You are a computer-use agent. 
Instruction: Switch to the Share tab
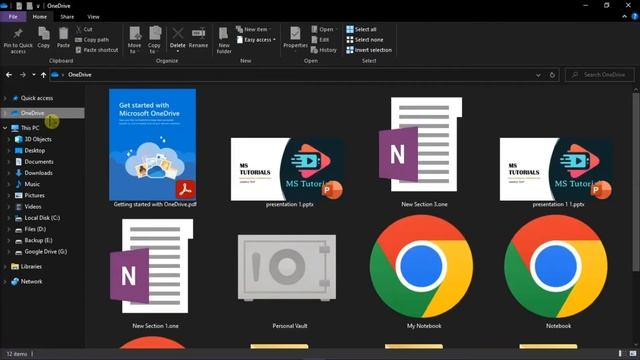click(x=67, y=17)
